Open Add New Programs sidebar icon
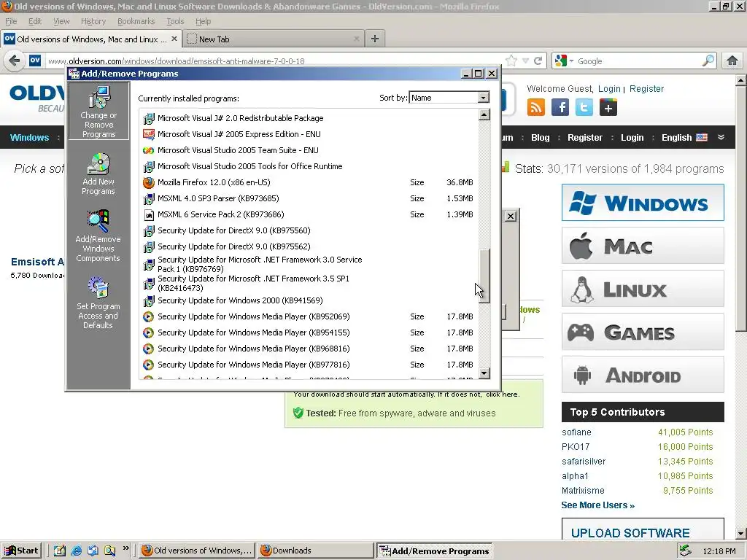747x560 pixels. (x=98, y=174)
